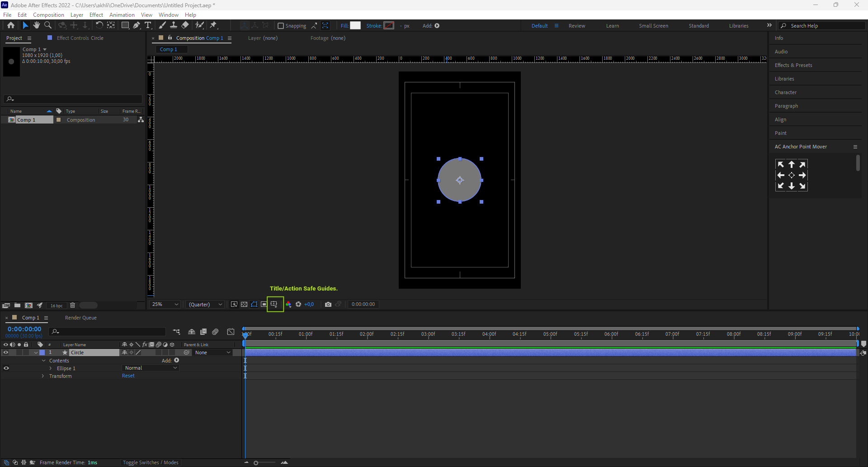Image resolution: width=868 pixels, height=467 pixels.
Task: Hide the Circle layer with eye toggle
Action: 6,353
